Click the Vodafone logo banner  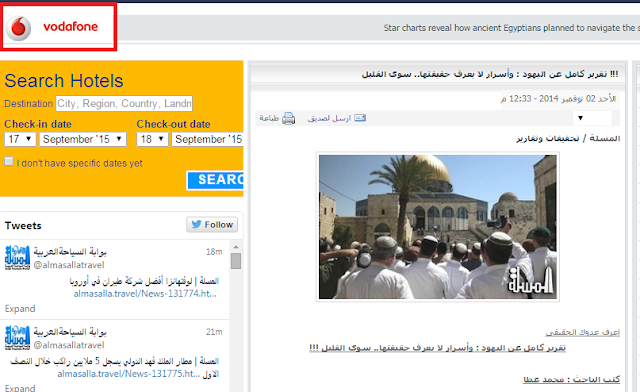[58, 27]
